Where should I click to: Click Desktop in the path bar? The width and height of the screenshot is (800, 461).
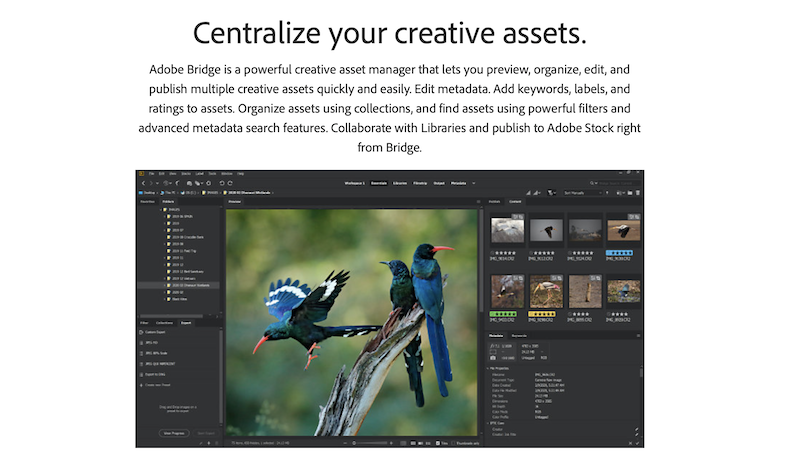pyautogui.click(x=147, y=193)
